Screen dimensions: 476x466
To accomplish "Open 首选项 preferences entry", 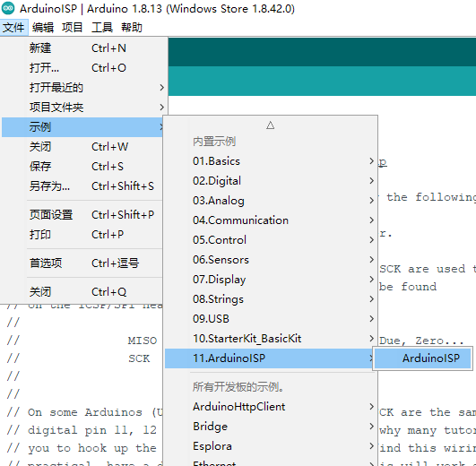I will click(x=82, y=263).
